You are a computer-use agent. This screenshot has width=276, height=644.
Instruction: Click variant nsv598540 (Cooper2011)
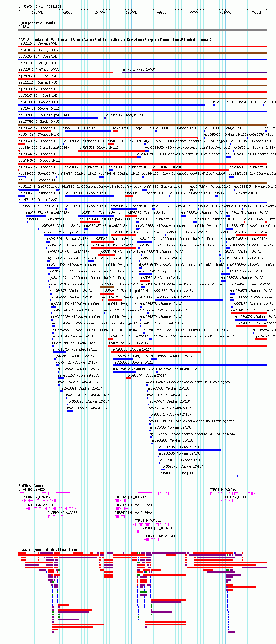click(146, 376)
